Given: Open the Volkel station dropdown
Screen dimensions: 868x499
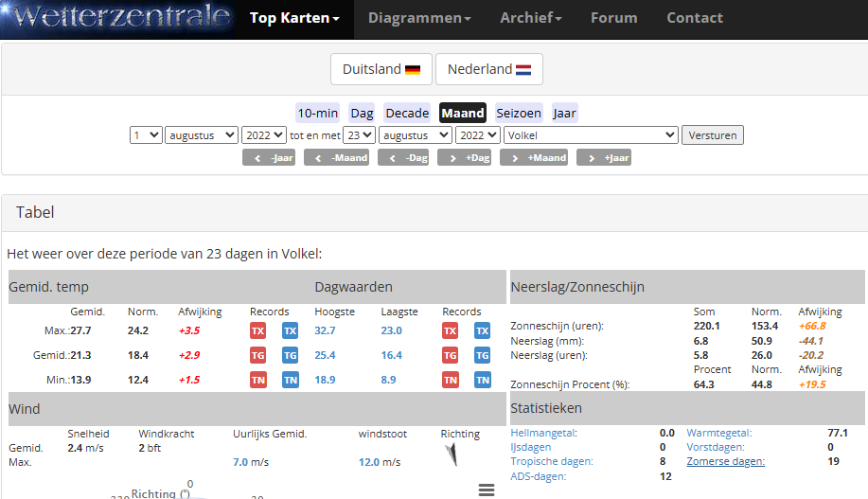Looking at the screenshot, I should 591,135.
